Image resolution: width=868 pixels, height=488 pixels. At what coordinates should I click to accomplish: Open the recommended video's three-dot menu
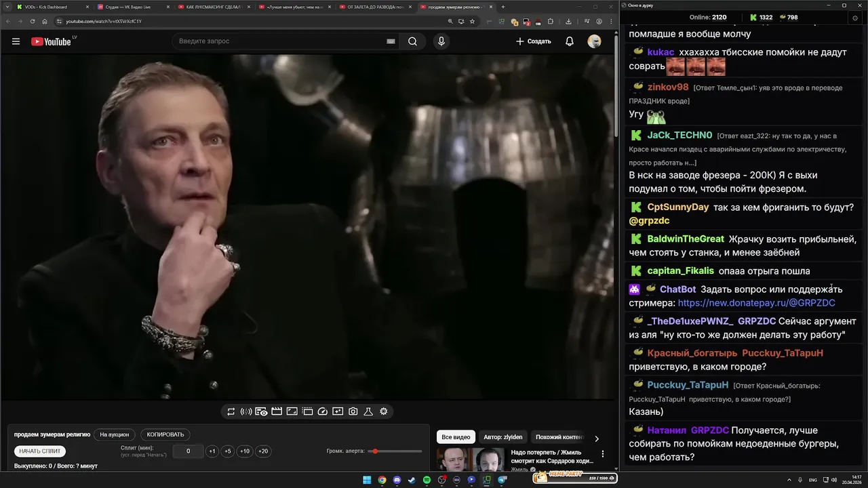tap(602, 454)
